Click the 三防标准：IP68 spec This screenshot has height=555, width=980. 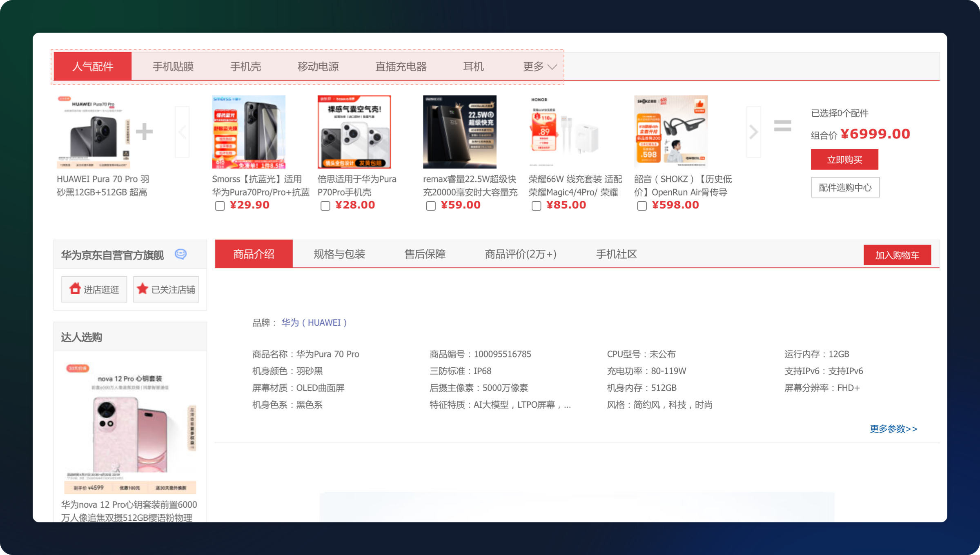pyautogui.click(x=460, y=371)
